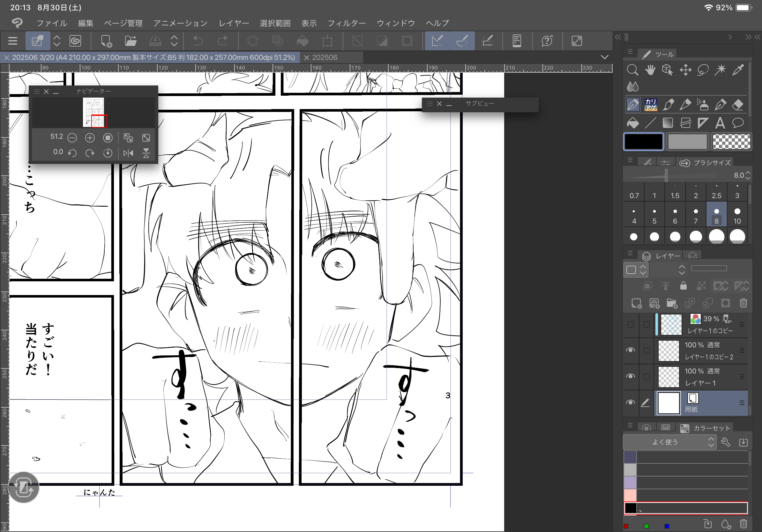Screen dimensions: 762x532
Task: Show the レイヤー1のコピー layer
Action: (630, 324)
